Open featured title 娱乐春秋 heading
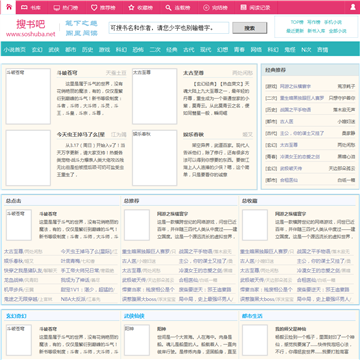The height and width of the screenshot is (360, 360). coord(193,134)
